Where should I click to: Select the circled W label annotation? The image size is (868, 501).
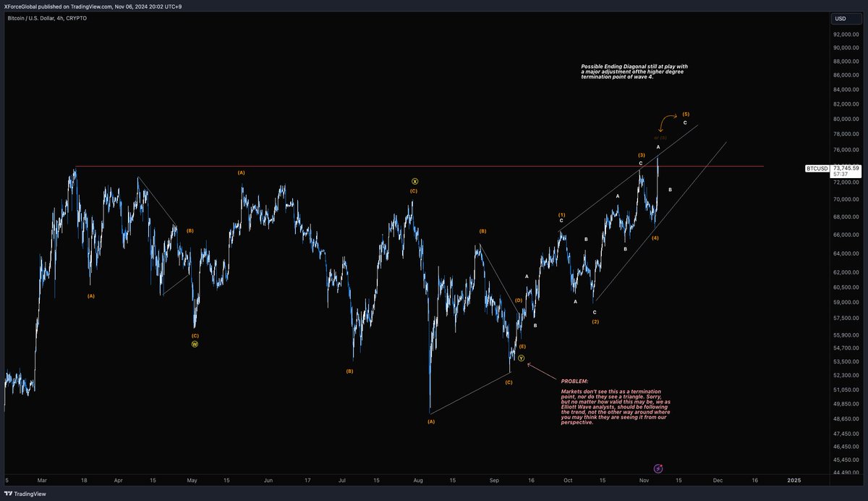194,345
